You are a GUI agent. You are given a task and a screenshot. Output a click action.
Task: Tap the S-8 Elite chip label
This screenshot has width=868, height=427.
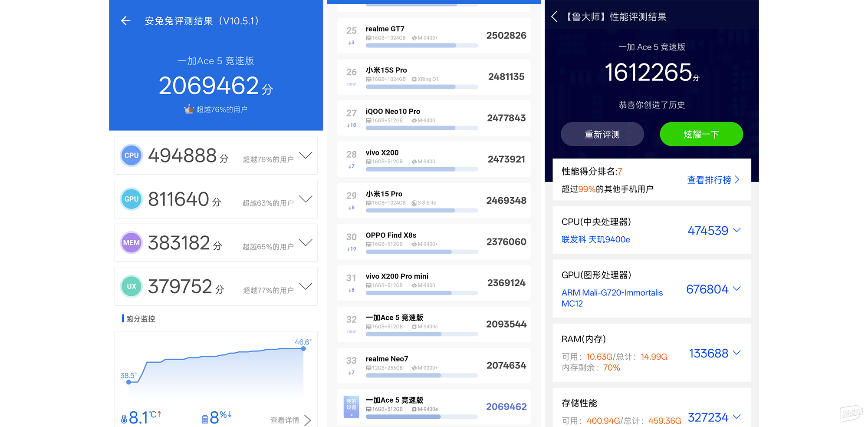pos(424,203)
